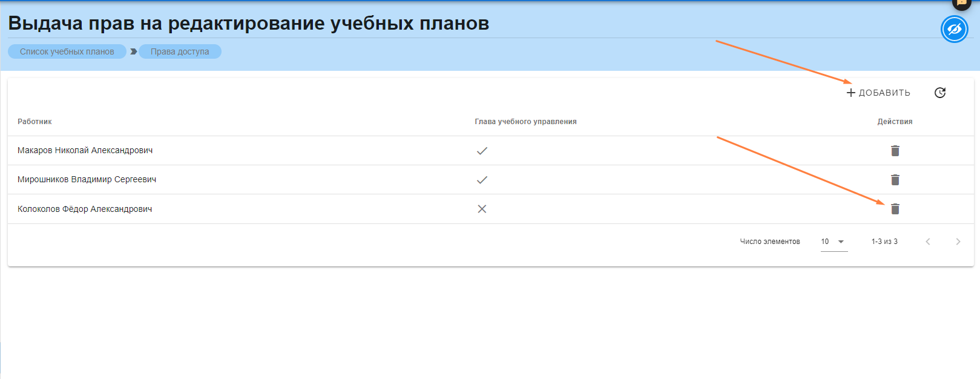The width and height of the screenshot is (980, 379).
Task: Go to the previous page arrow
Action: 927,242
